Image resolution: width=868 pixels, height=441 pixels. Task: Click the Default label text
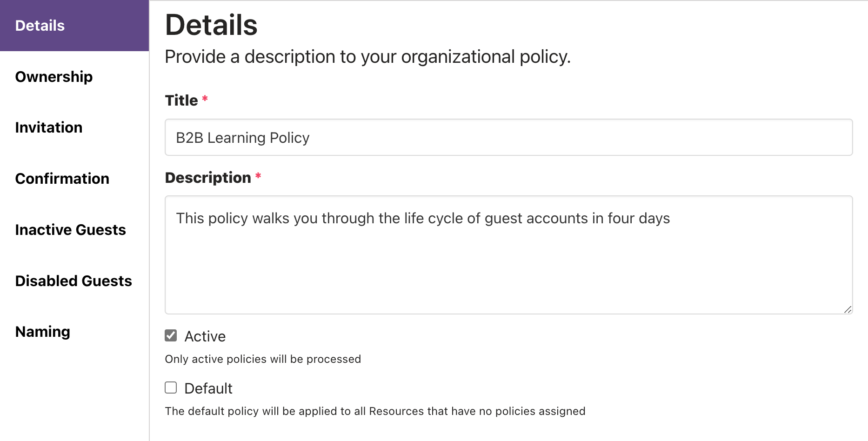(x=208, y=388)
